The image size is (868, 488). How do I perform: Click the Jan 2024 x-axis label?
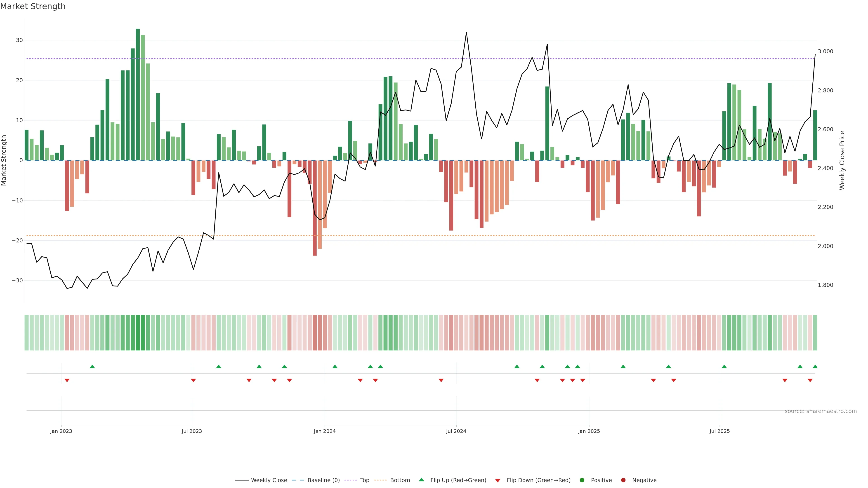click(x=325, y=431)
